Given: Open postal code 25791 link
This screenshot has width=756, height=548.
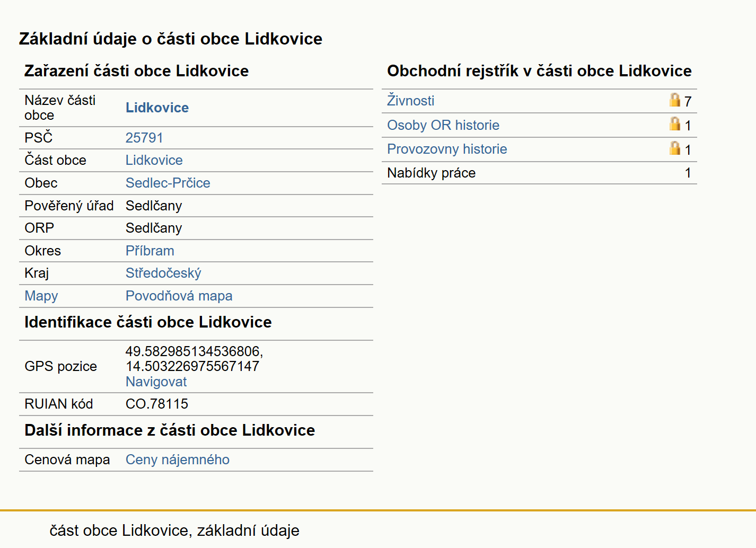Looking at the screenshot, I should click(x=144, y=138).
